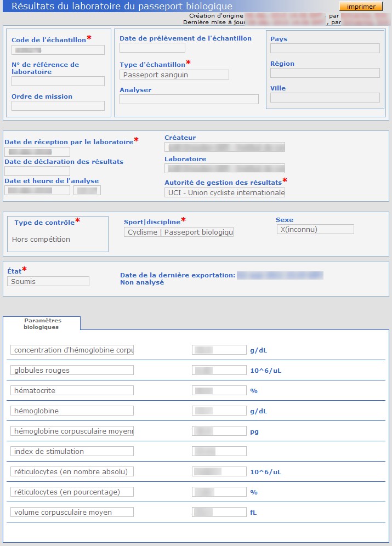Click the Ville field
The height and width of the screenshot is (546, 392).
click(325, 98)
